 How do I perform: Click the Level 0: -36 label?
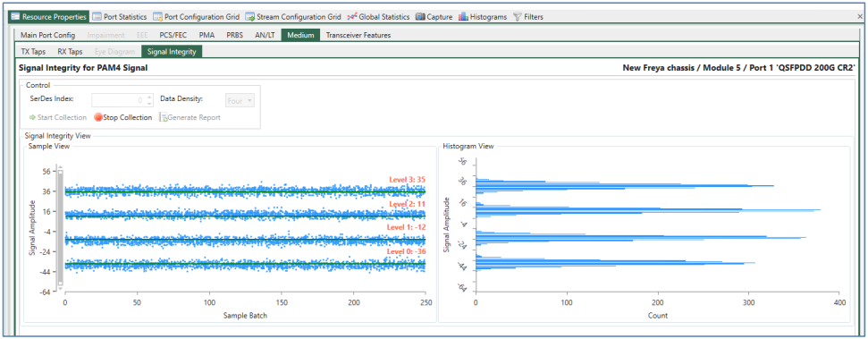(406, 251)
